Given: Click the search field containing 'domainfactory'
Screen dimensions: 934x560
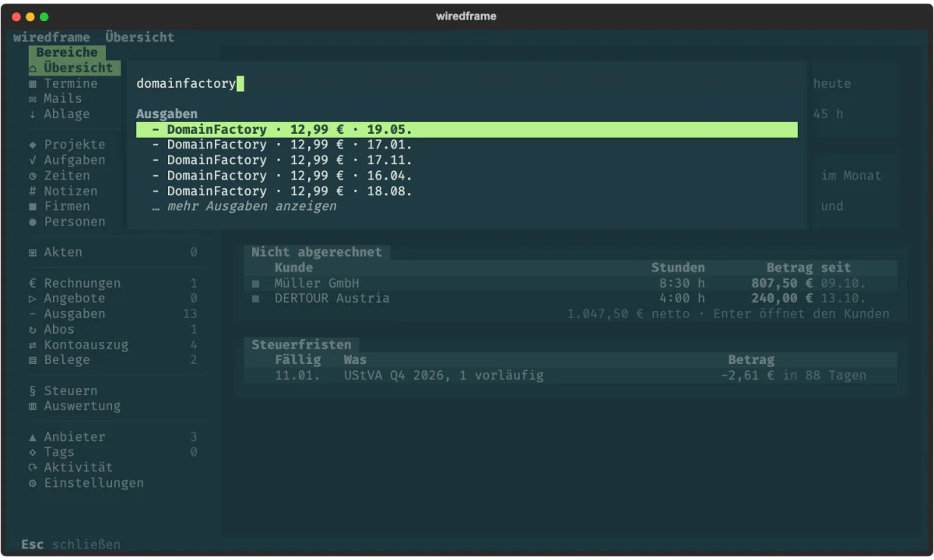Looking at the screenshot, I should pos(467,83).
